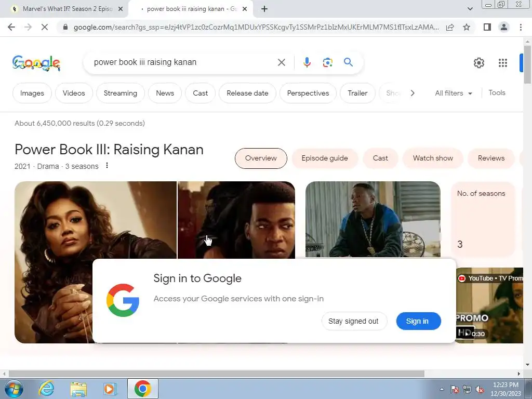Open the search Tools options
Screen dimensions: 532x399
pos(497,92)
